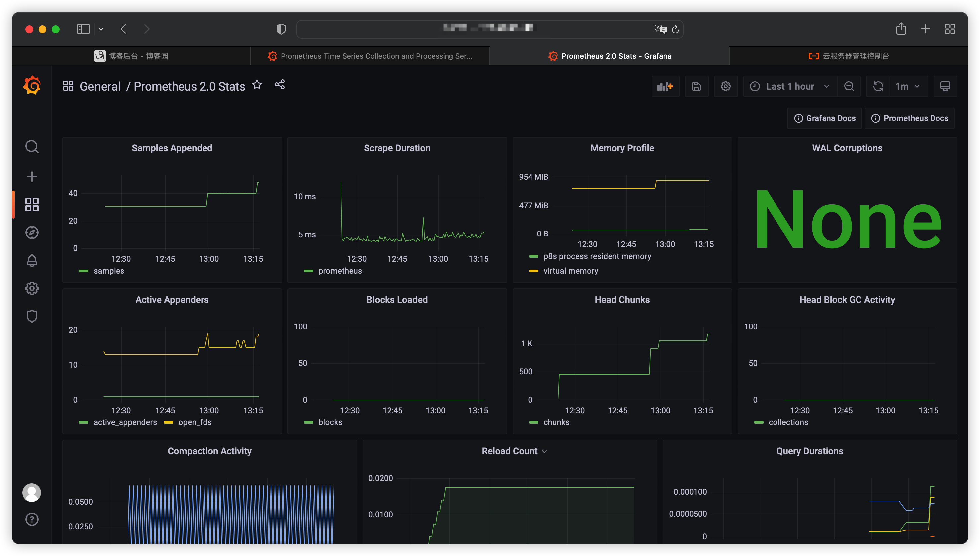This screenshot has height=556, width=980.
Task: Focus the Safari address bar field
Action: pyautogui.click(x=490, y=29)
